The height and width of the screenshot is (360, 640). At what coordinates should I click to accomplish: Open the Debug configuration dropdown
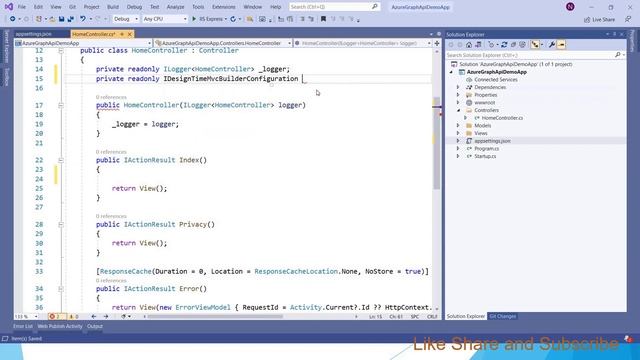[126, 19]
